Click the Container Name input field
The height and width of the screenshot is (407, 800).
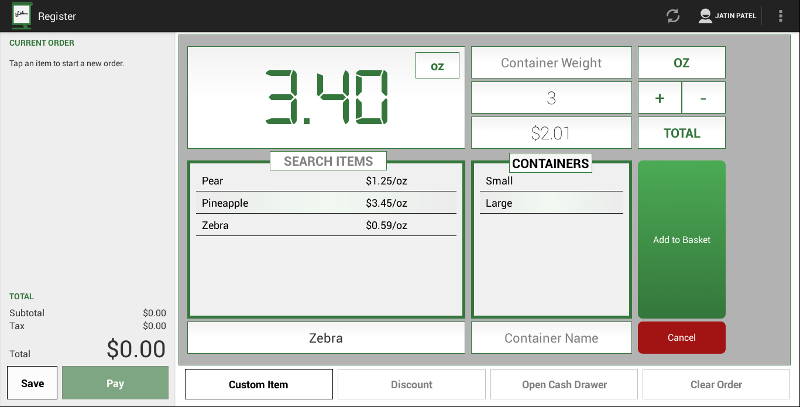(551, 338)
